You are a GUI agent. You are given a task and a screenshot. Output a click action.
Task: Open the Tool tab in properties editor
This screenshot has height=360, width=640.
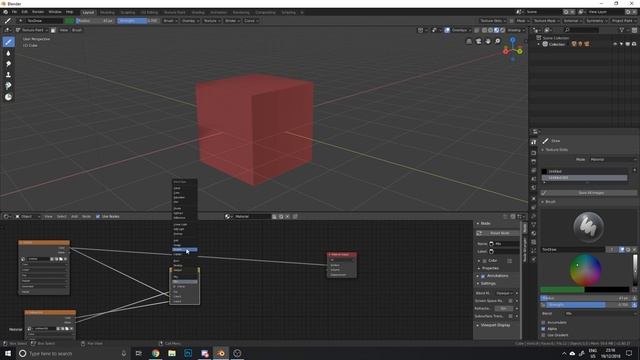click(x=533, y=142)
